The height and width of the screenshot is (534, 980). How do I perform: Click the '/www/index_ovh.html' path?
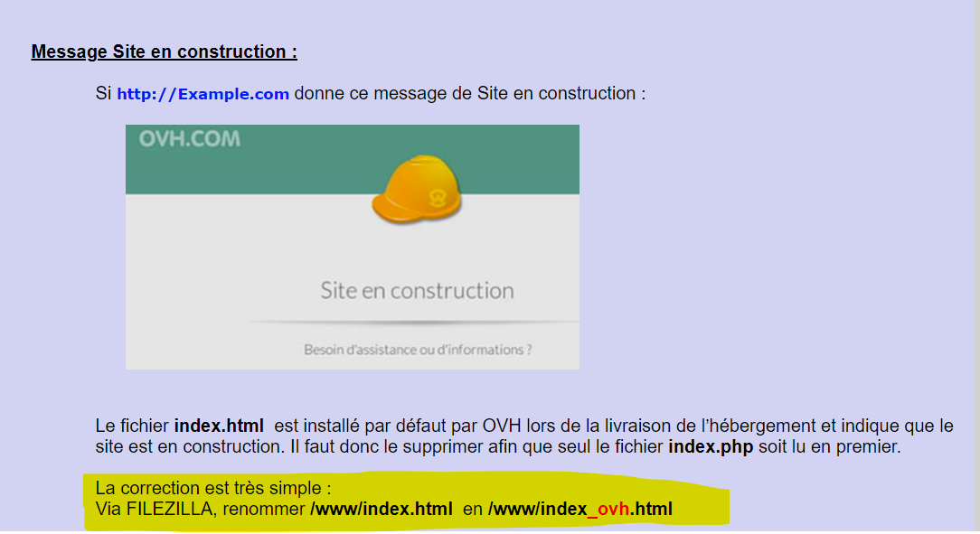point(580,510)
